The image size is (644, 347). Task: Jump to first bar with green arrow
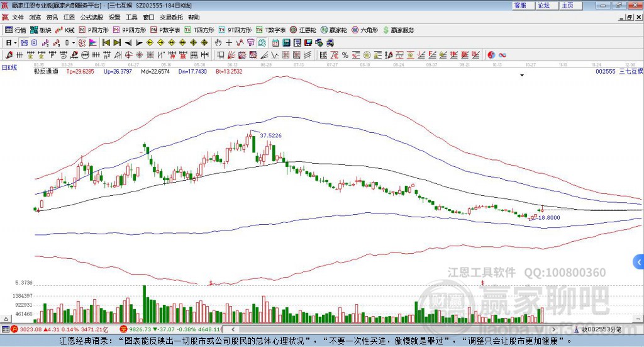point(106,43)
